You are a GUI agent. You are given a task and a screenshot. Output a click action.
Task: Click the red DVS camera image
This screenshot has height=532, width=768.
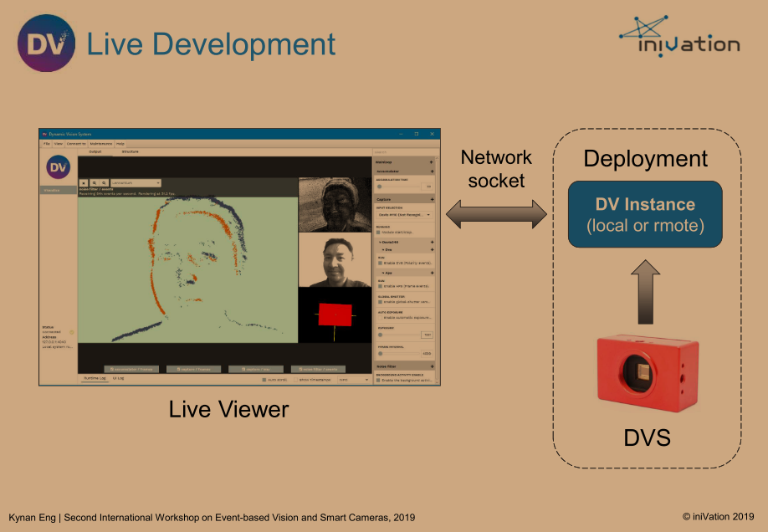point(648,372)
